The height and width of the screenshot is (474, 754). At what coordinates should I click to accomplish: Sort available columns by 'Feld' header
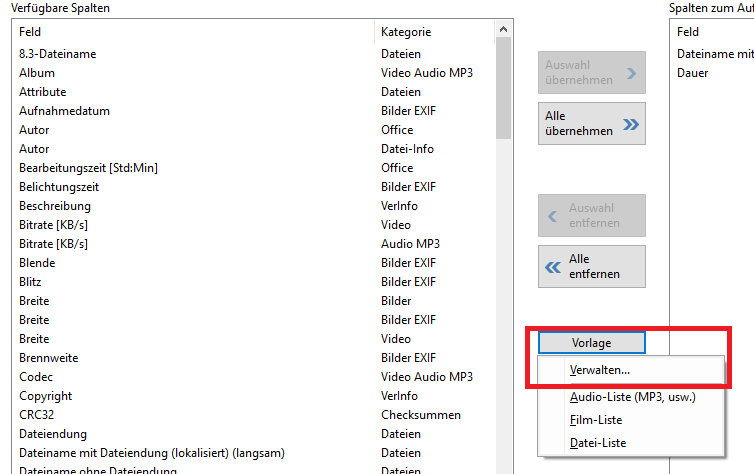click(195, 32)
